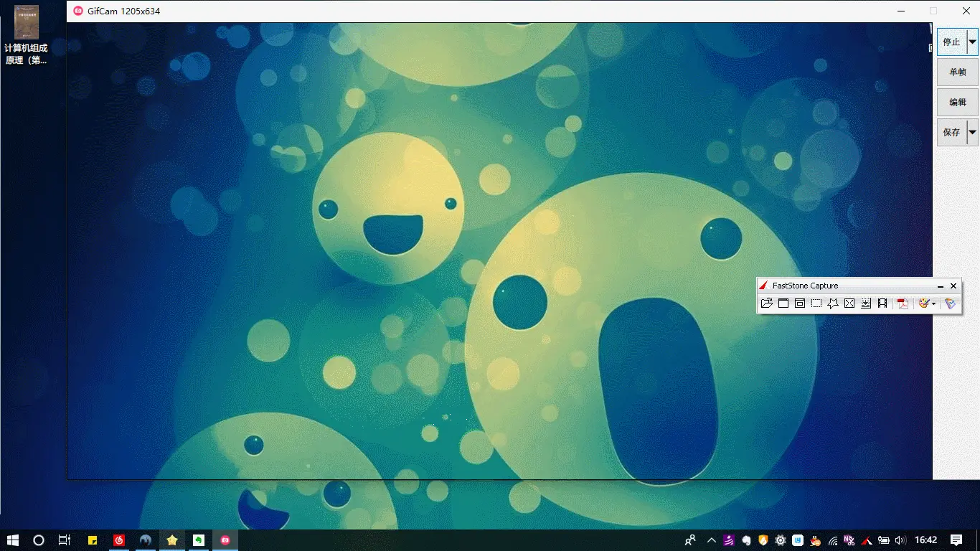Open the yellow star app on taskbar
Viewport: 980px width, 551px height.
click(172, 540)
